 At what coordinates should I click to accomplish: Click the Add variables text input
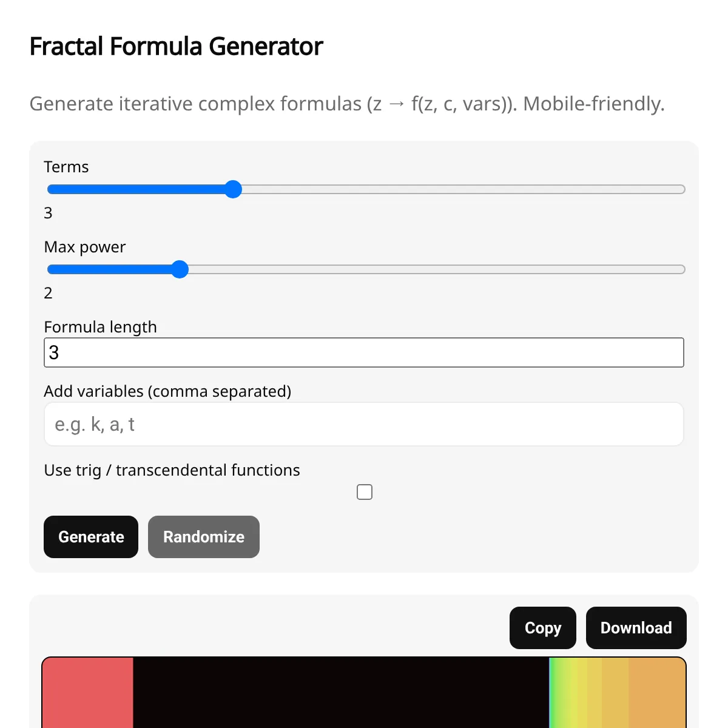[364, 424]
